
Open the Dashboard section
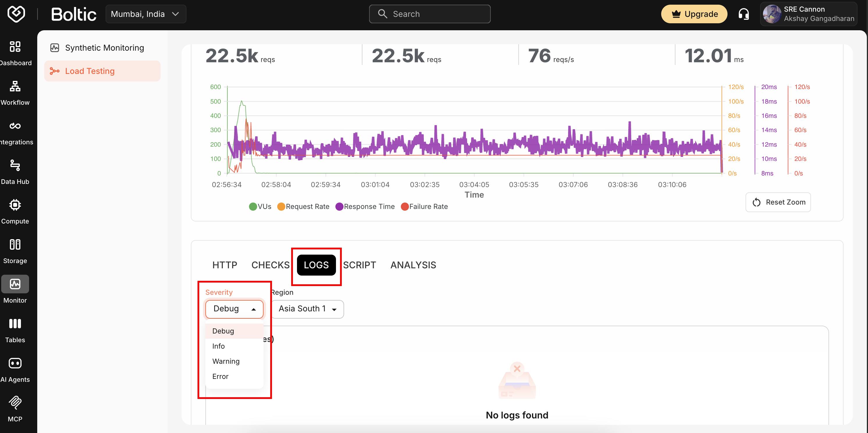(x=15, y=53)
